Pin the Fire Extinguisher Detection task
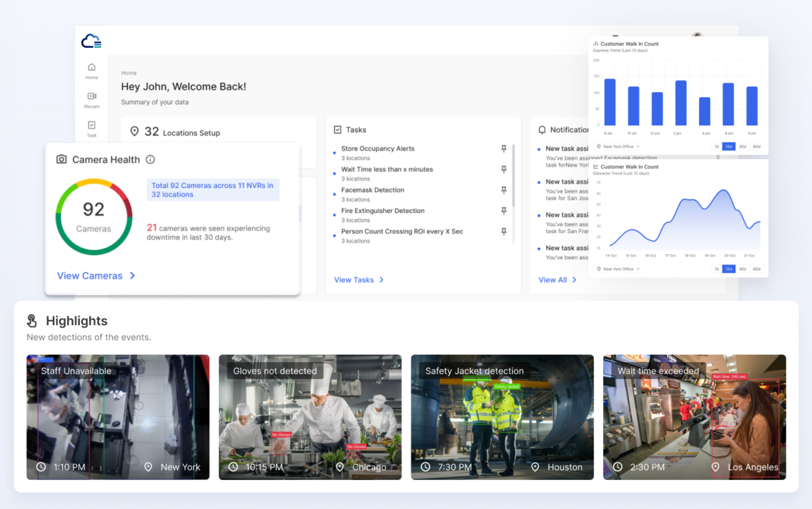Screen dimensions: 812x509 pyautogui.click(x=504, y=211)
